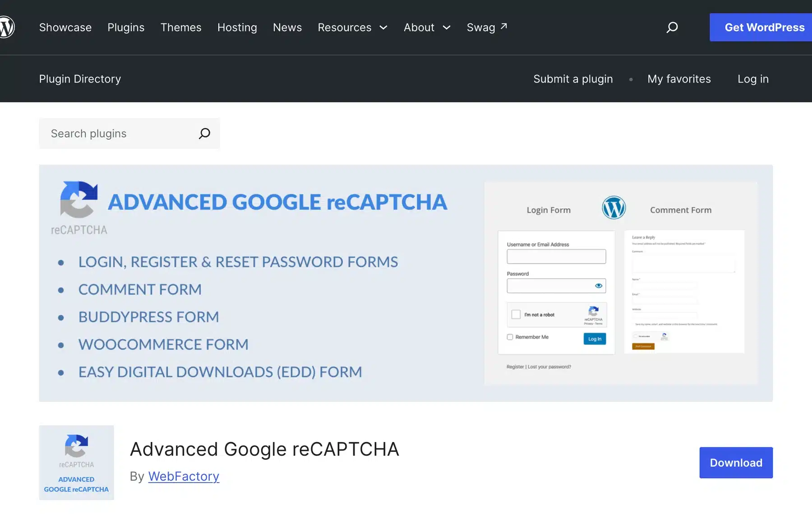
Task: Click the Advanced Google reCAPTCHA plugin icon
Action: [x=76, y=462]
